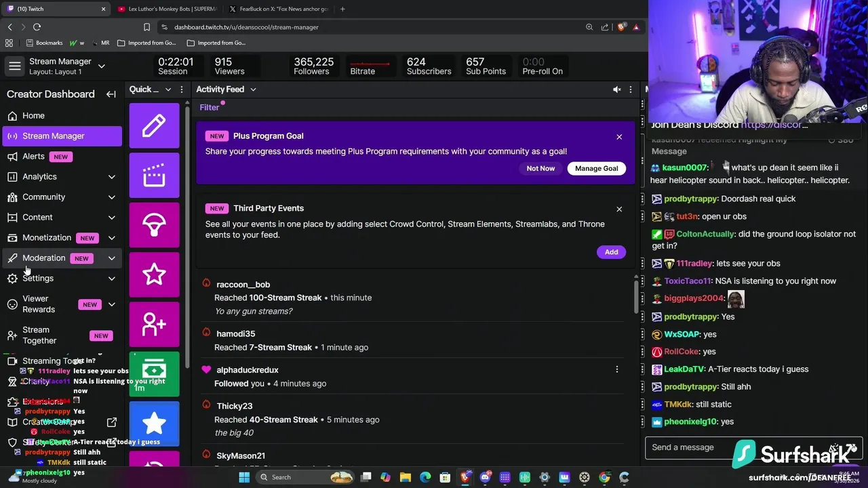Click the add-person quick action tile

click(x=154, y=324)
